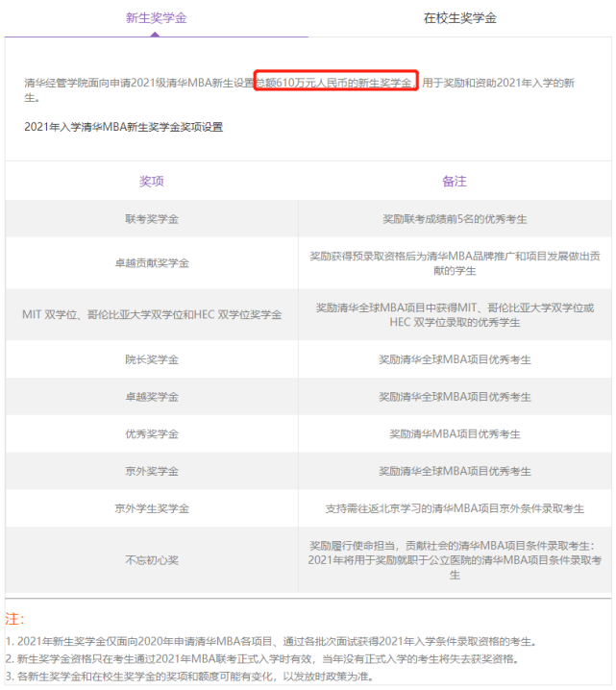Select the note 支持需往返北京学习的清华MBA项目京外条件录取考生
This screenshot has width=616, height=690.
[x=455, y=508]
